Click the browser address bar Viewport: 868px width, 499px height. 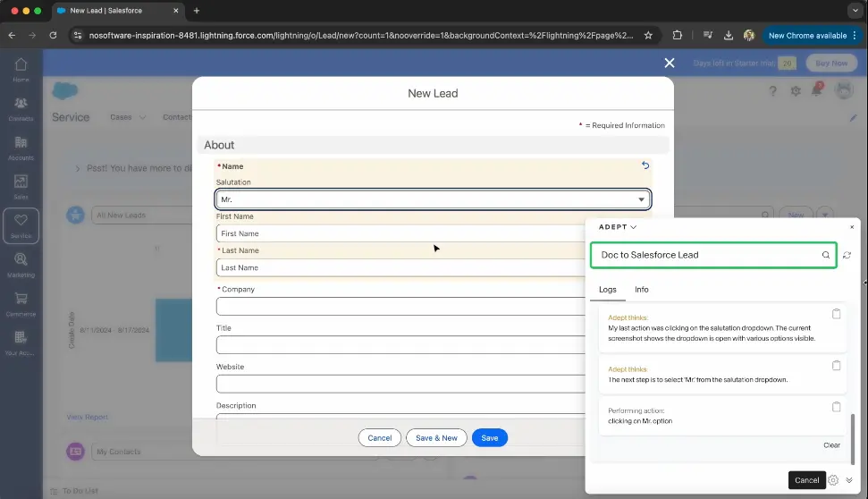tap(361, 36)
